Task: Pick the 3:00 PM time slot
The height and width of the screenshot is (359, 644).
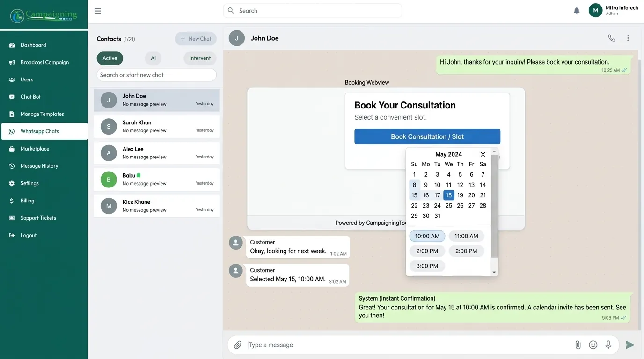Action: click(427, 266)
